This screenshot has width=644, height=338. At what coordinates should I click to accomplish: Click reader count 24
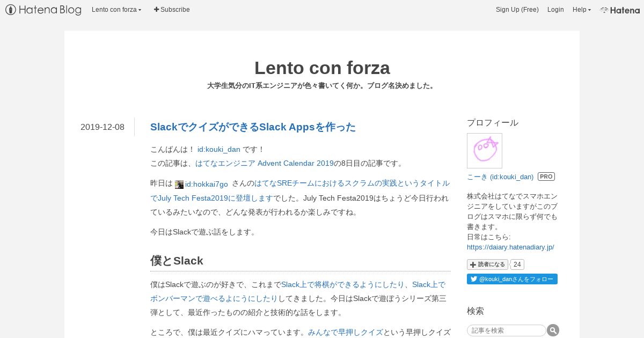(517, 264)
